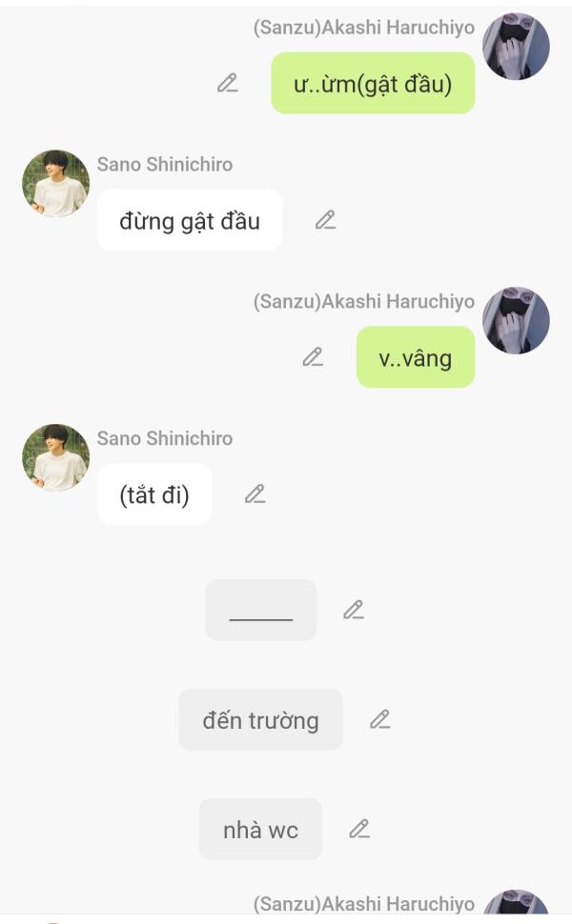572x924 pixels.
Task: Edit the "nhà wc" narration via pencil icon
Action: (x=359, y=829)
